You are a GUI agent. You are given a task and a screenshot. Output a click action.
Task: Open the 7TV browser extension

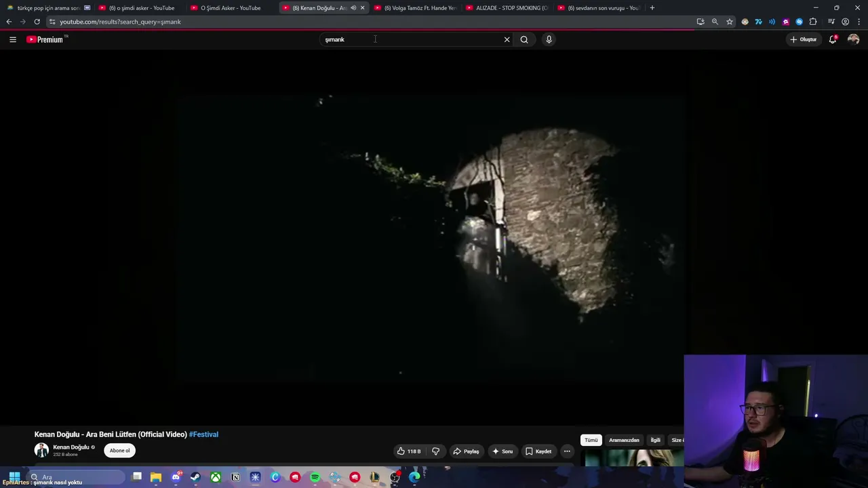click(758, 22)
